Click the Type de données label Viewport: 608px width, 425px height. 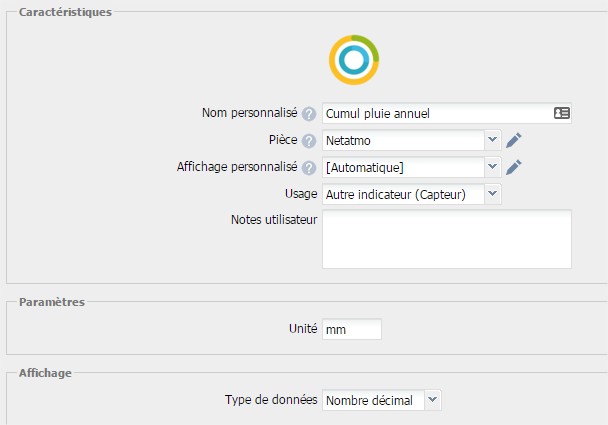(271, 400)
